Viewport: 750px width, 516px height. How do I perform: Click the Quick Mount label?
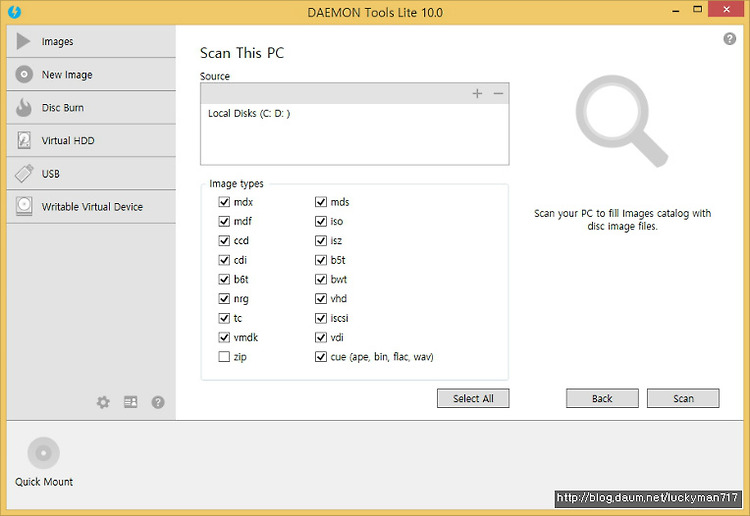tap(44, 482)
